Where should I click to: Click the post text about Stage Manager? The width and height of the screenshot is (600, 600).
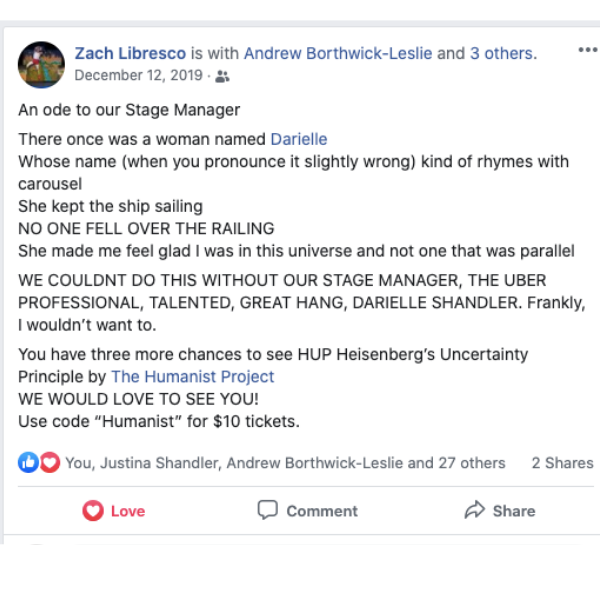(x=129, y=110)
